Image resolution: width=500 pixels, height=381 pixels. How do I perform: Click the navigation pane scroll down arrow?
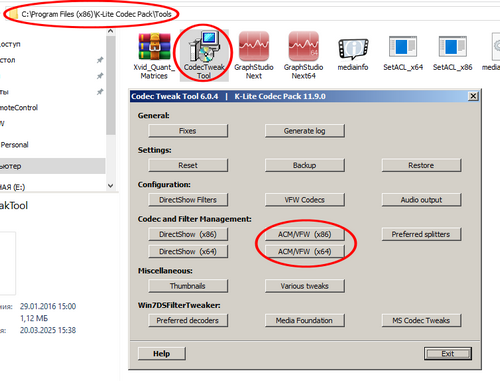[x=111, y=186]
